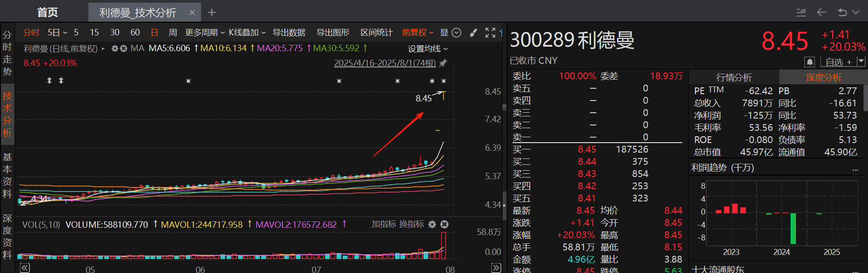Pin the date range with pushpin icon

[443, 63]
